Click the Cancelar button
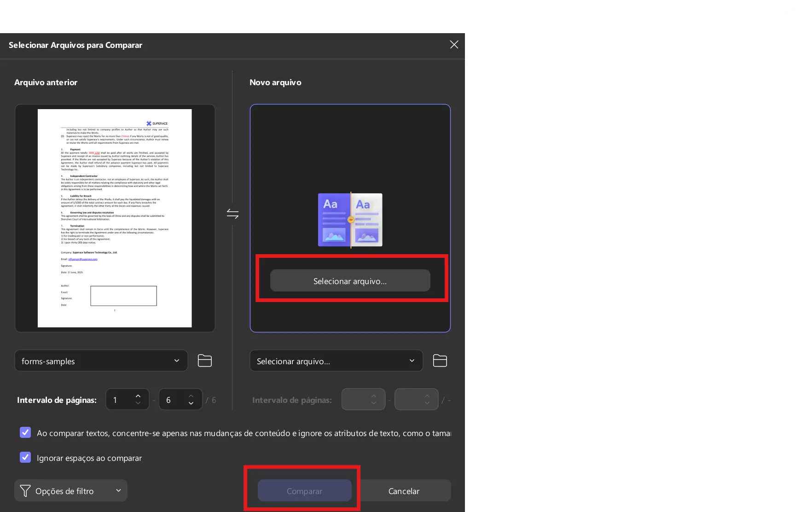812x512 pixels. [x=404, y=490]
